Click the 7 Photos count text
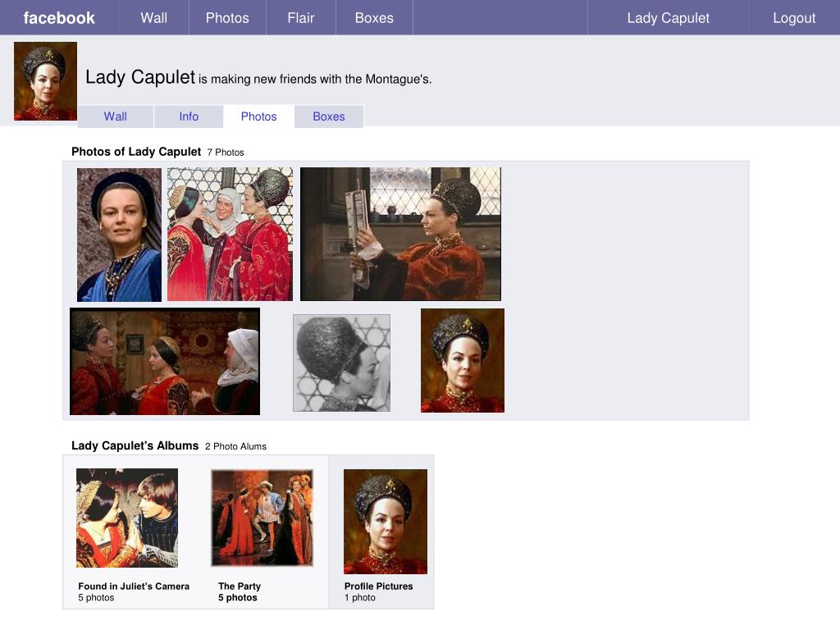840x630 pixels. coord(226,152)
